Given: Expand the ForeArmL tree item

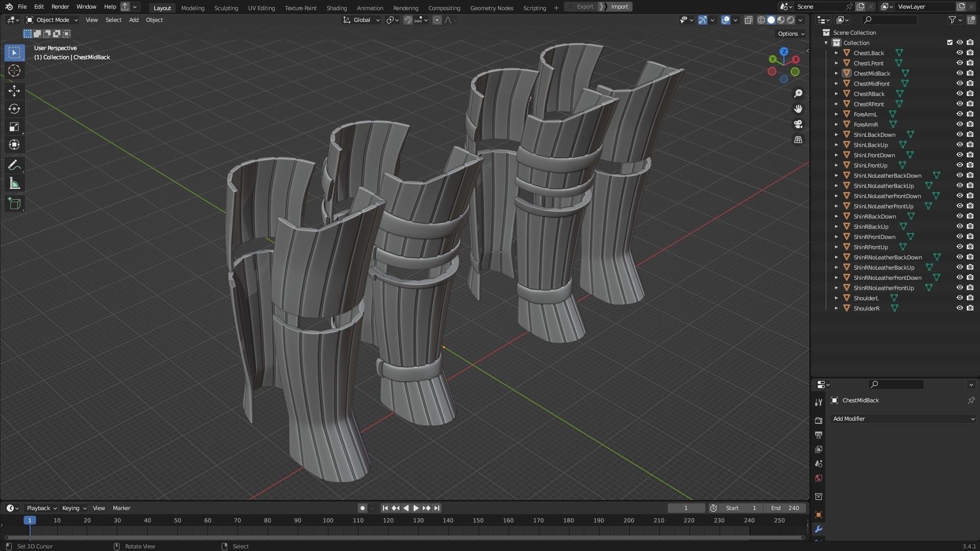Looking at the screenshot, I should tap(836, 114).
